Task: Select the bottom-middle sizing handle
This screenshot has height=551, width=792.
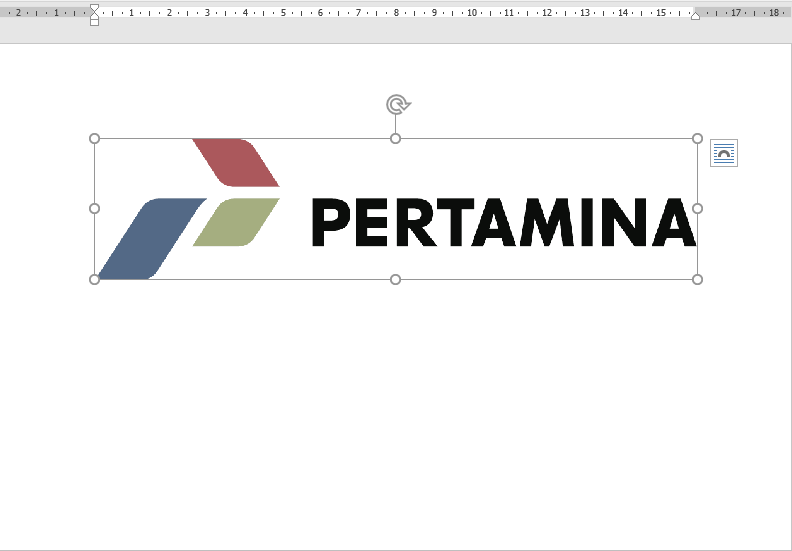Action: coord(395,279)
